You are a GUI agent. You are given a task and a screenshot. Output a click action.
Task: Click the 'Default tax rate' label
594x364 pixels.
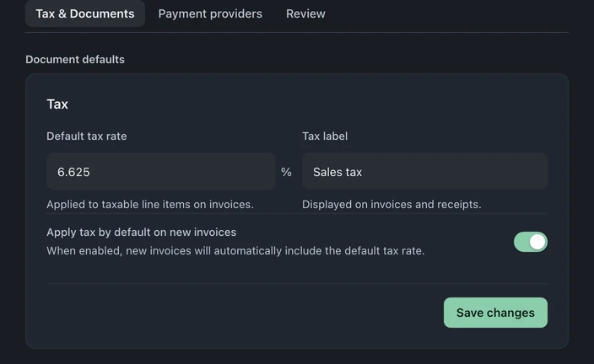click(87, 136)
